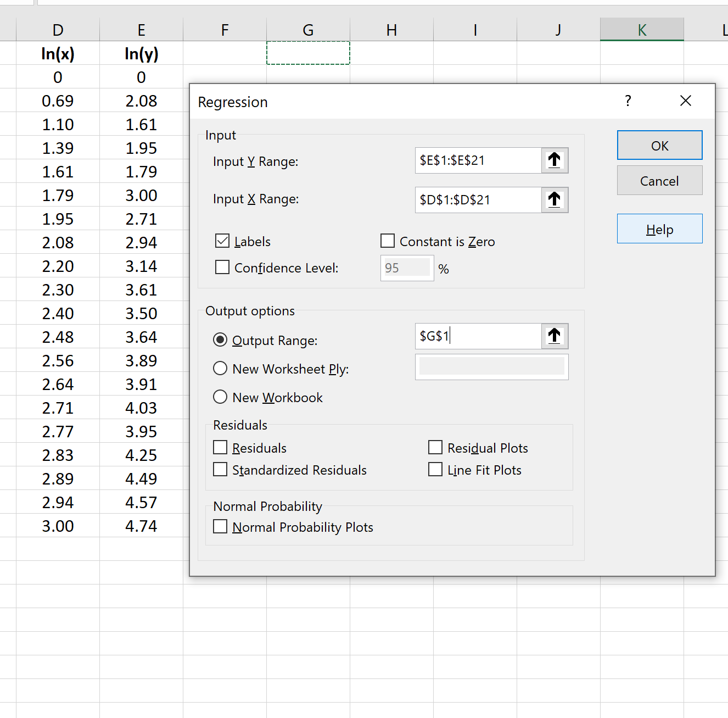Click the question mark help icon in title bar
This screenshot has width=728, height=718.
628,101
